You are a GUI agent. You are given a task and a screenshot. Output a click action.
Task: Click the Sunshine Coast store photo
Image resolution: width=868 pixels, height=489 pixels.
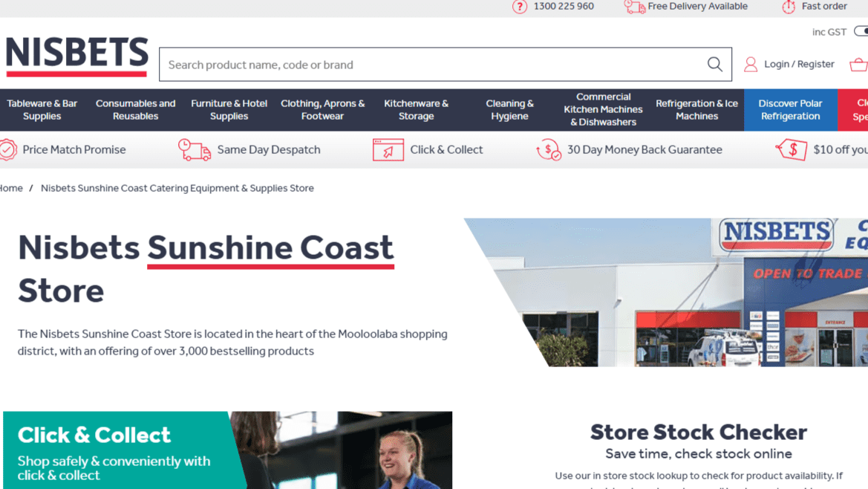pyautogui.click(x=666, y=292)
